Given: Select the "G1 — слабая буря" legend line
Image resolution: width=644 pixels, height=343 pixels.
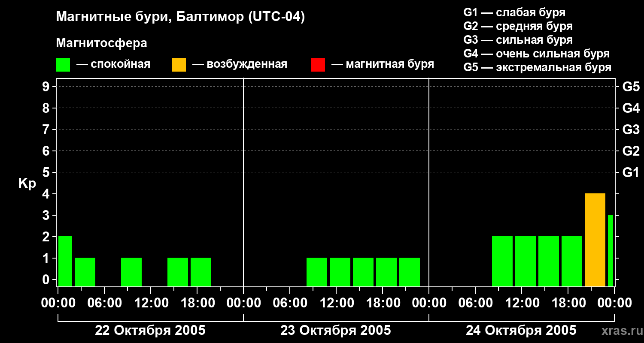Looking at the screenshot, I should click(x=514, y=12).
